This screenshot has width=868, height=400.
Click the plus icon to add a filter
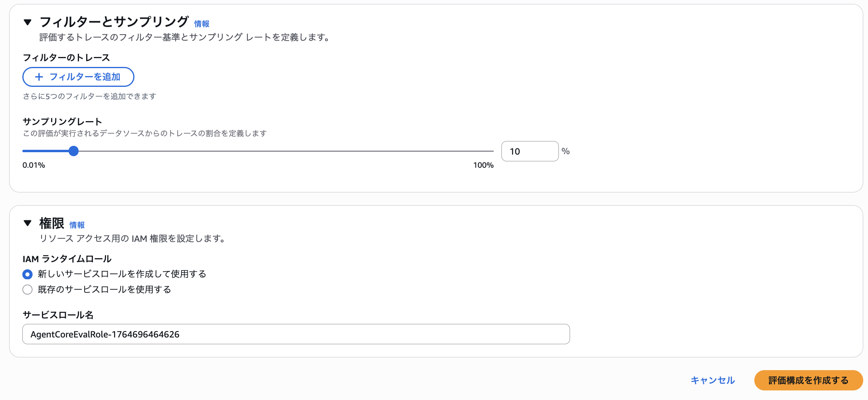(39, 77)
